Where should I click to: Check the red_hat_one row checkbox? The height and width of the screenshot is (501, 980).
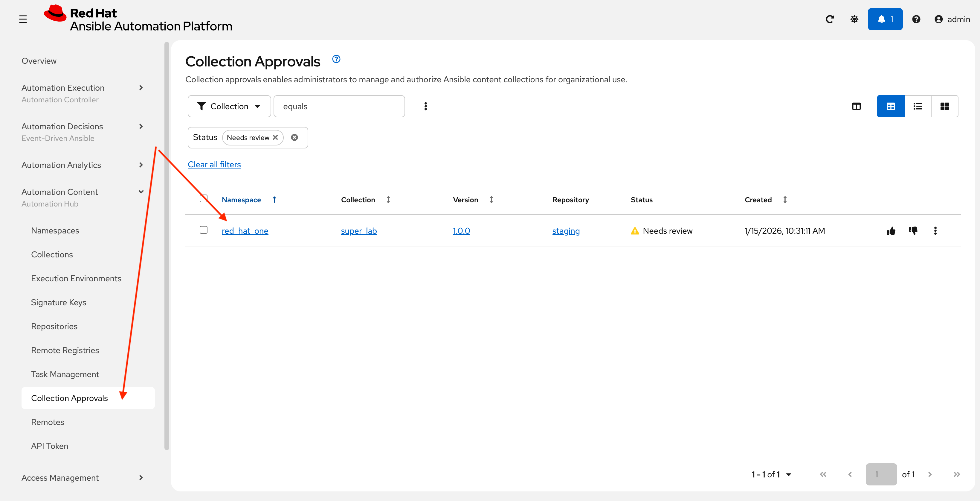coord(204,230)
